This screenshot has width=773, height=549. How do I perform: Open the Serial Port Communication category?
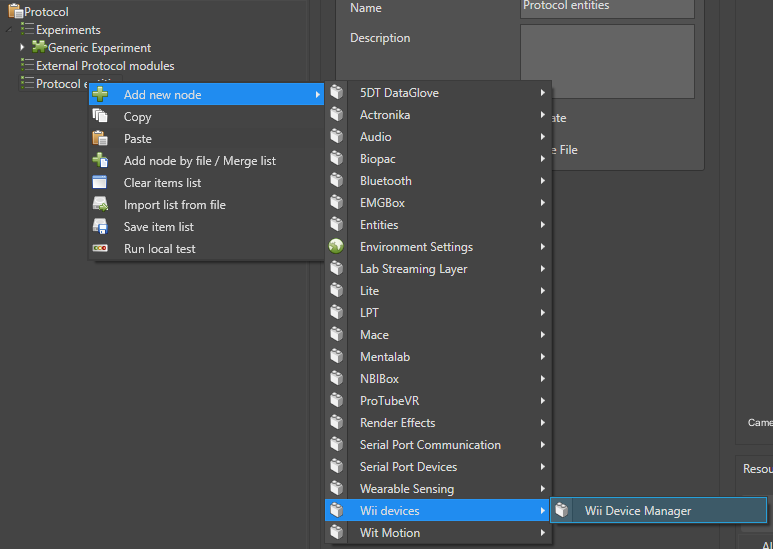[438, 444]
